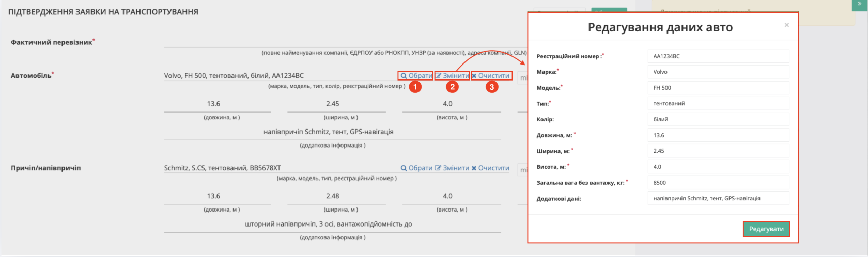Click the magnifier icon beside Автомобіль Обрати
Screen dimensions: 868x257
(404, 76)
